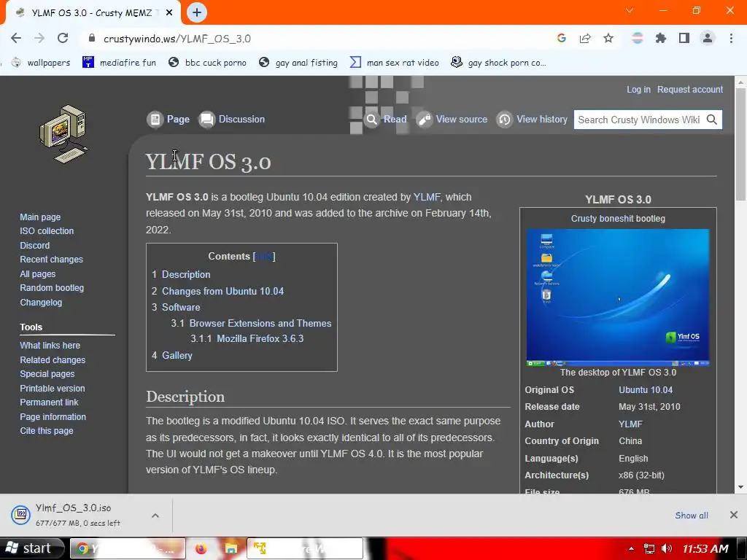
Task: Click the magnifier icon in wiki search
Action: 712,120
